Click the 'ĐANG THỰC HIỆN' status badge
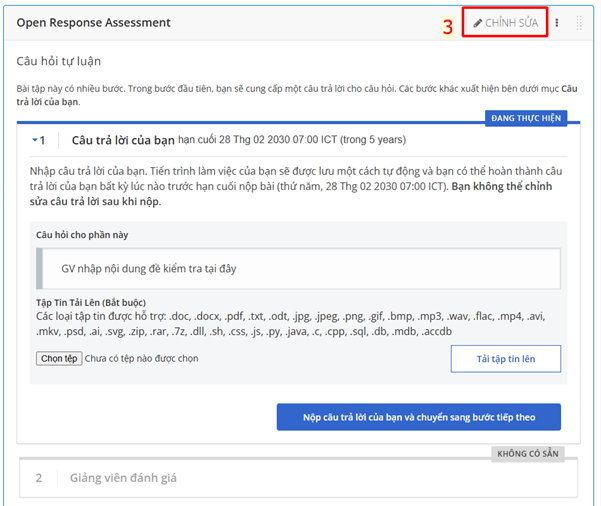 pyautogui.click(x=526, y=119)
